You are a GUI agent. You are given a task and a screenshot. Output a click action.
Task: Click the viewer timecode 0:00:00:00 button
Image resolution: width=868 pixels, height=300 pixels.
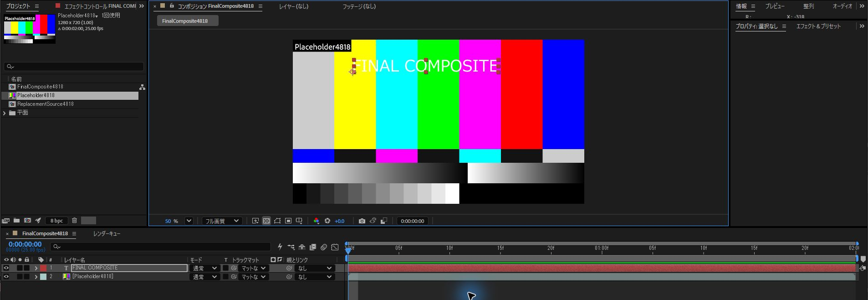[413, 221]
